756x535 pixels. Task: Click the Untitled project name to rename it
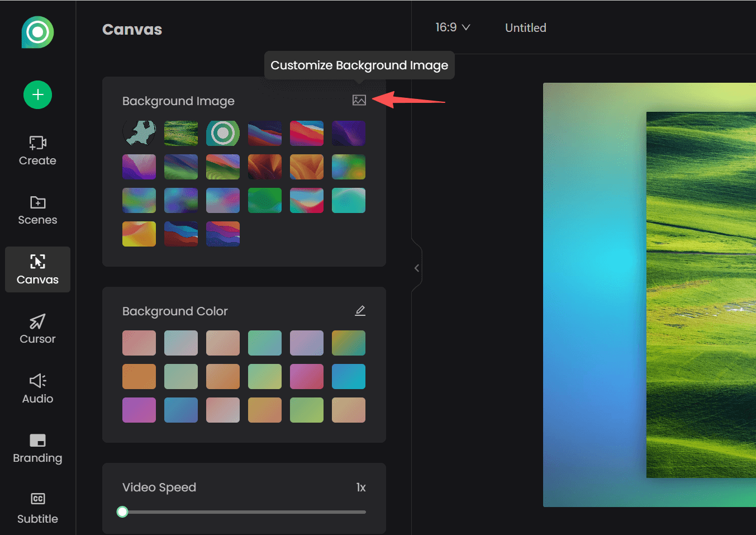pyautogui.click(x=525, y=27)
